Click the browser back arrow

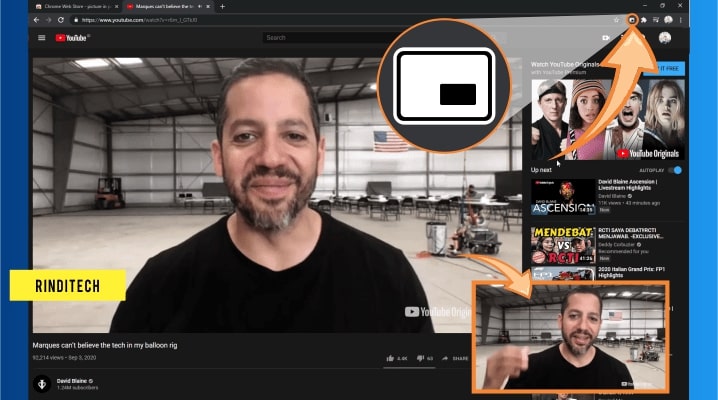36,20
